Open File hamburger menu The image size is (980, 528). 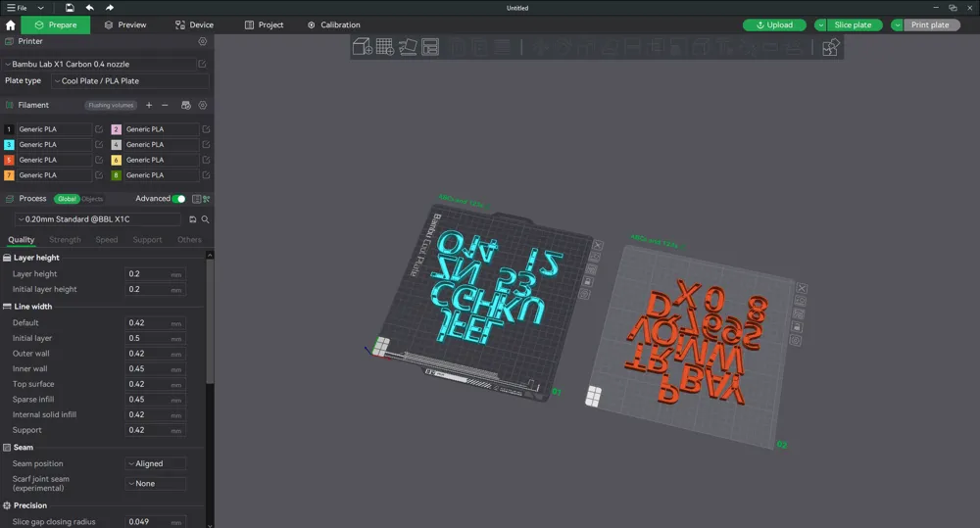coord(17,8)
